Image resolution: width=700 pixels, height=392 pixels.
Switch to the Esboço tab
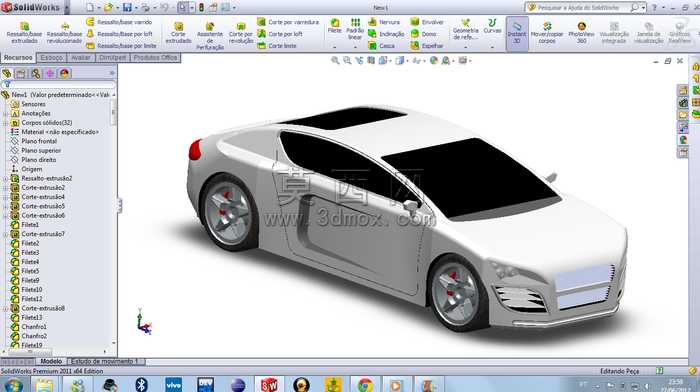pos(51,58)
